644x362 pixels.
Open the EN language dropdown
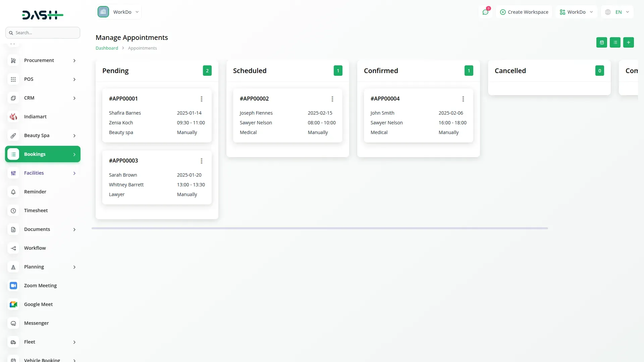pos(618,12)
